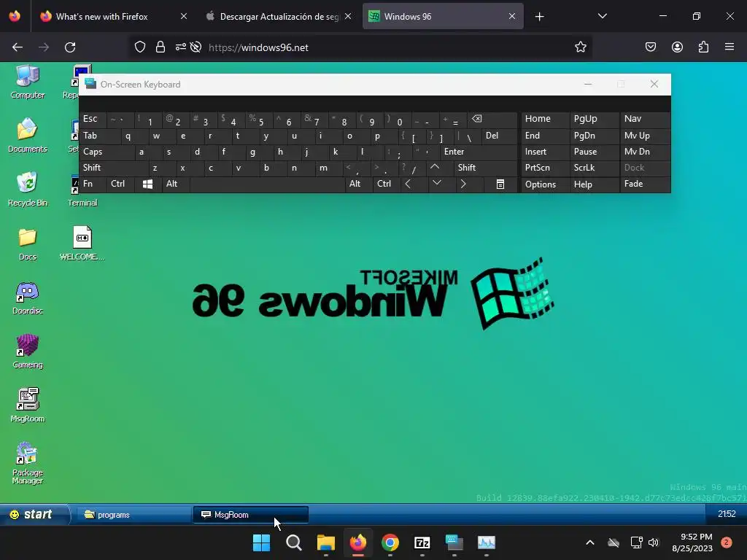The height and width of the screenshot is (560, 747).
Task: Open Windows clock and date flyout
Action: point(692,542)
